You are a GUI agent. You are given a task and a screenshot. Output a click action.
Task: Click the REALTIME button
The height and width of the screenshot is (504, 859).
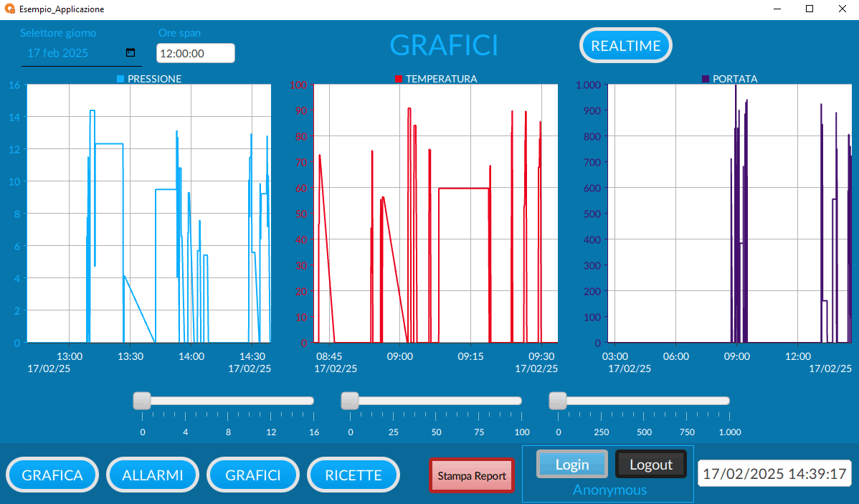[626, 45]
